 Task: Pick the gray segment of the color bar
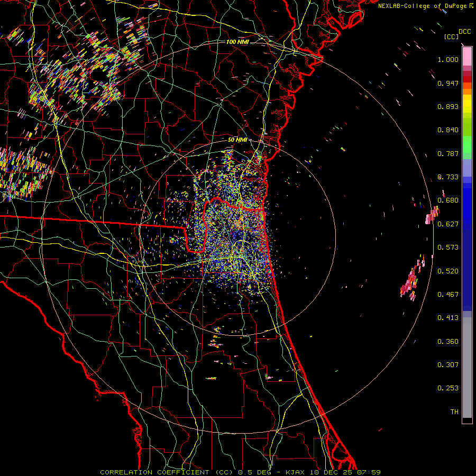tap(467, 368)
